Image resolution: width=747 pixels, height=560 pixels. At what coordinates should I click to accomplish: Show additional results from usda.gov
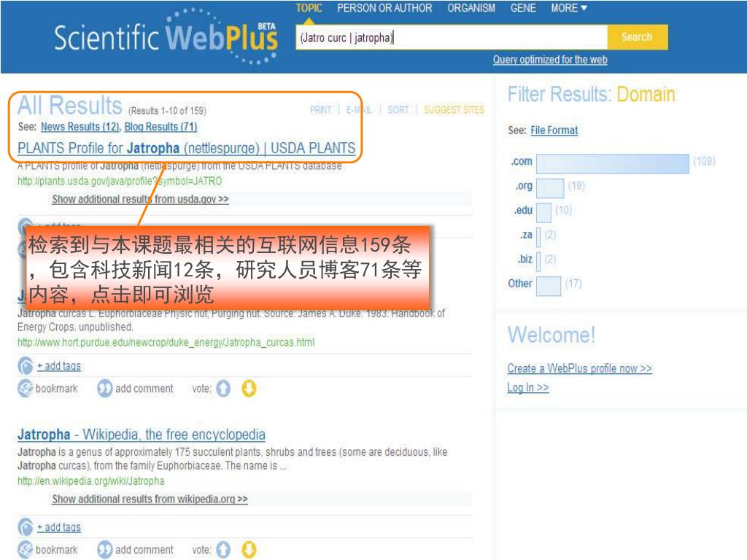141,199
